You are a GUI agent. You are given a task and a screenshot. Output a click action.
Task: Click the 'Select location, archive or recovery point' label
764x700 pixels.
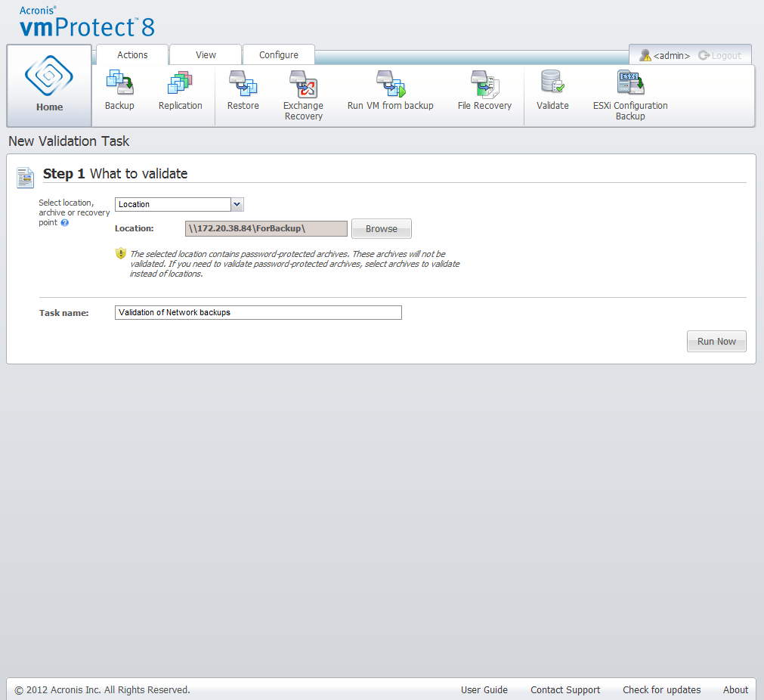74,212
